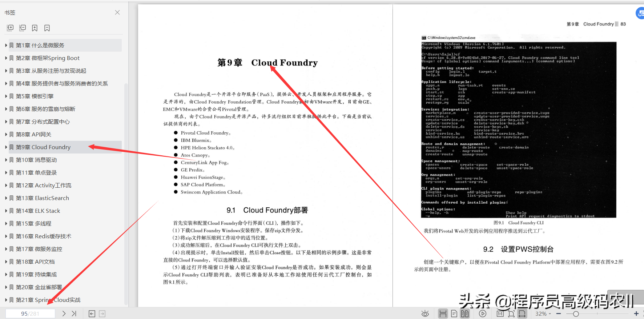Open bookmark 第13章 ElasticSearch
This screenshot has width=644, height=319.
click(43, 198)
